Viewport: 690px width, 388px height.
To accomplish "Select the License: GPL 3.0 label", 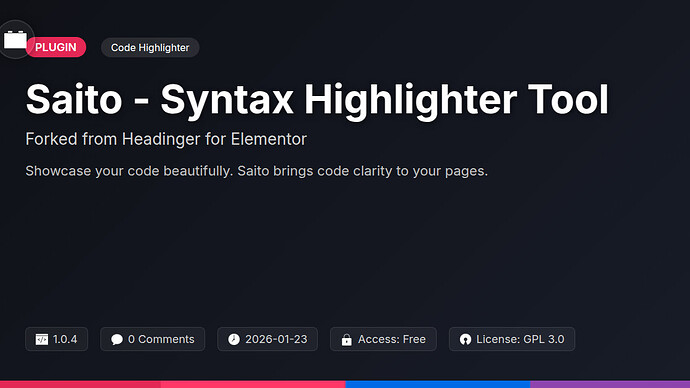I will coord(520,339).
